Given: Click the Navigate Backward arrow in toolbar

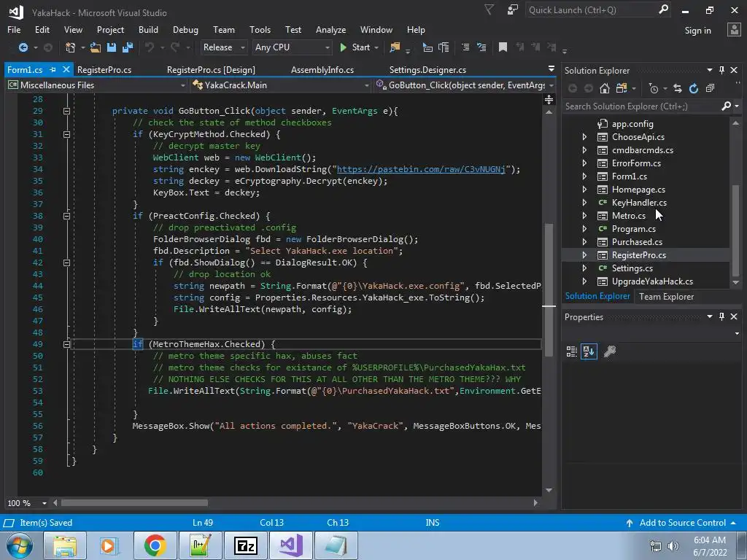Looking at the screenshot, I should [x=23, y=47].
